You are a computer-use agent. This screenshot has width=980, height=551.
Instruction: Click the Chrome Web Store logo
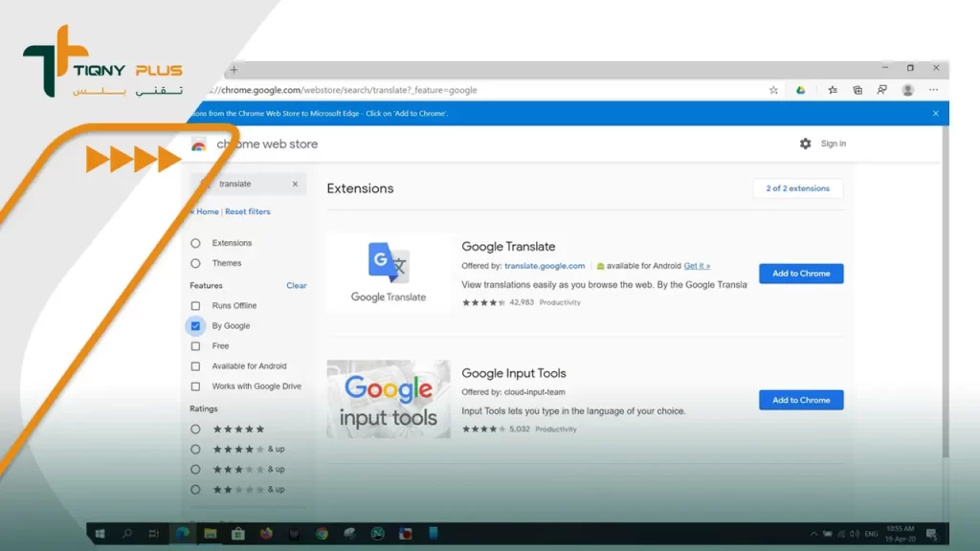click(x=199, y=144)
